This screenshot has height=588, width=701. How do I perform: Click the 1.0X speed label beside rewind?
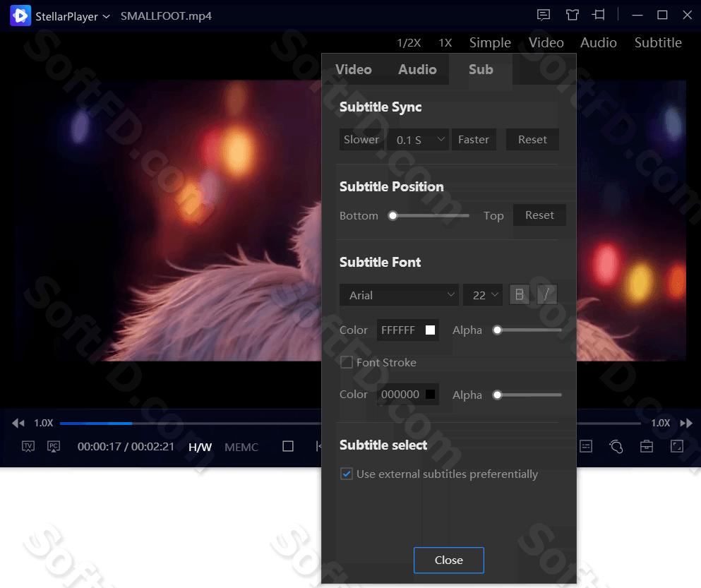44,423
